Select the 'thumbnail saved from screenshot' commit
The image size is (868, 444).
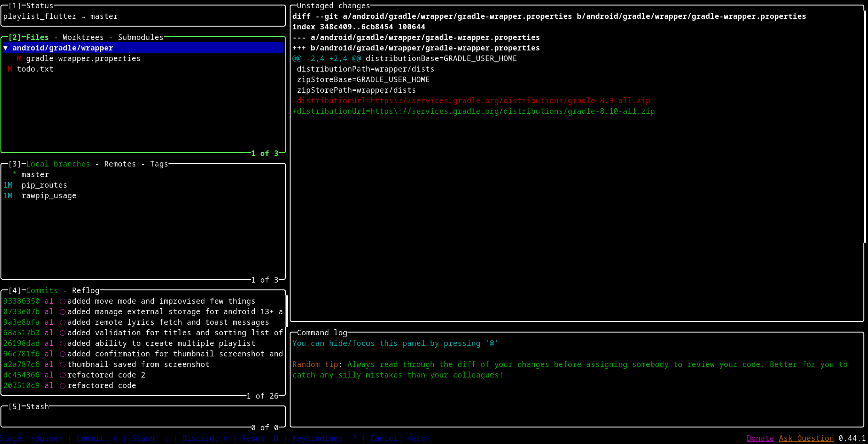coord(138,365)
